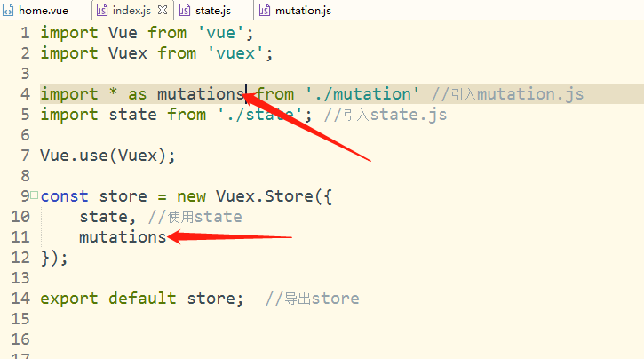Click the //引入mutation.js comment
Image resolution: width=644 pixels, height=359 pixels.
[x=507, y=94]
